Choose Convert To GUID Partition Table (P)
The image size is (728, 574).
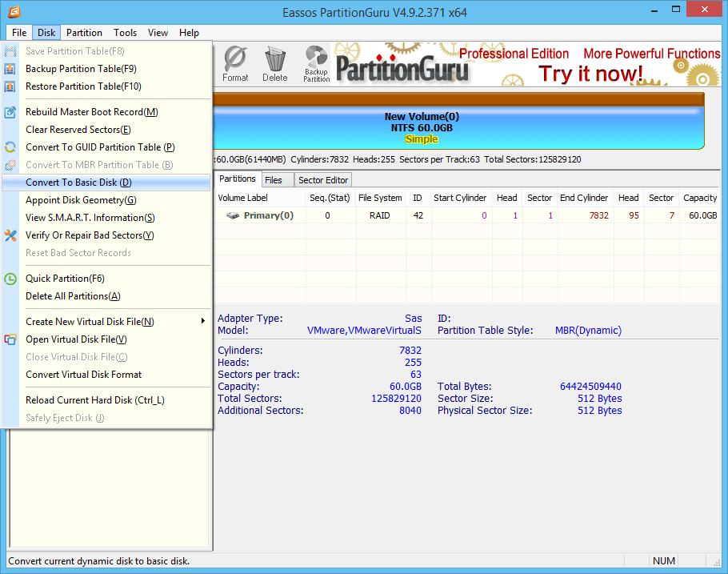click(106, 147)
